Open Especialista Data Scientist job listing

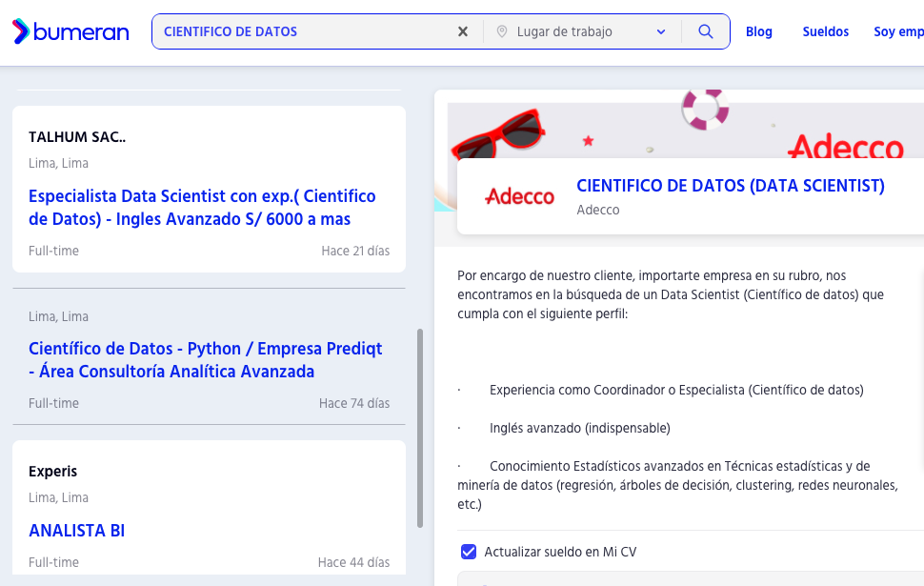[x=202, y=208]
